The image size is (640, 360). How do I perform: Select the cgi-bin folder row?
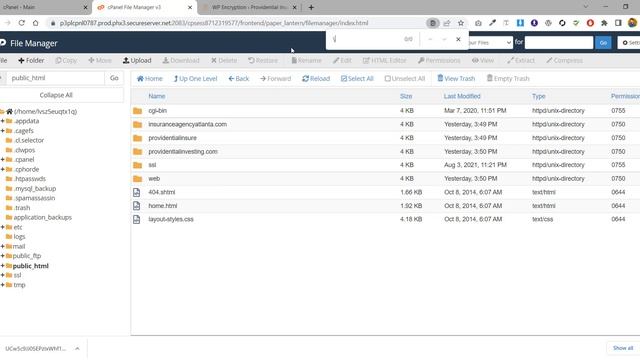tap(385, 111)
